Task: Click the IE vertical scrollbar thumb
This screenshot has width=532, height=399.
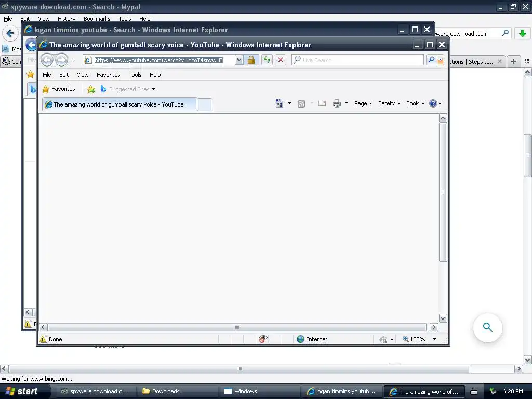Action: (443, 192)
